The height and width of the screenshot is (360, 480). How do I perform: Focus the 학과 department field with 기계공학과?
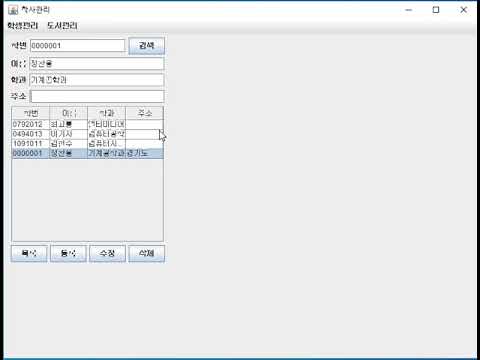coord(97,80)
